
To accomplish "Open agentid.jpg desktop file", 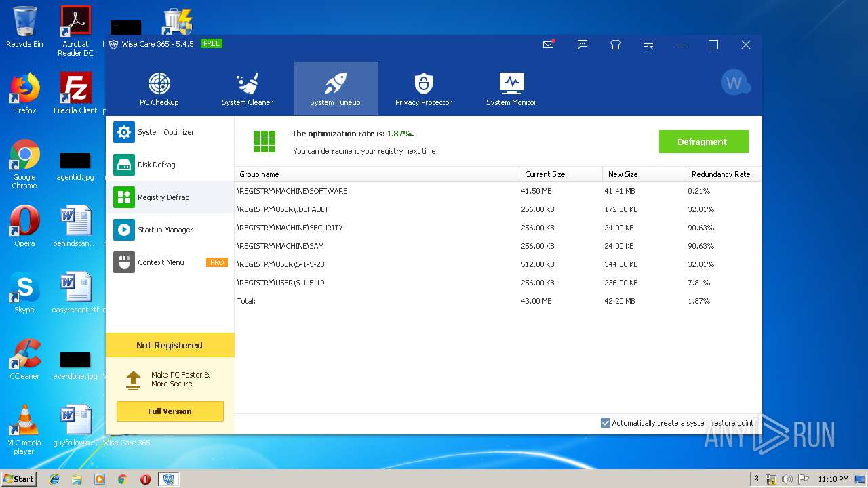I will click(75, 167).
